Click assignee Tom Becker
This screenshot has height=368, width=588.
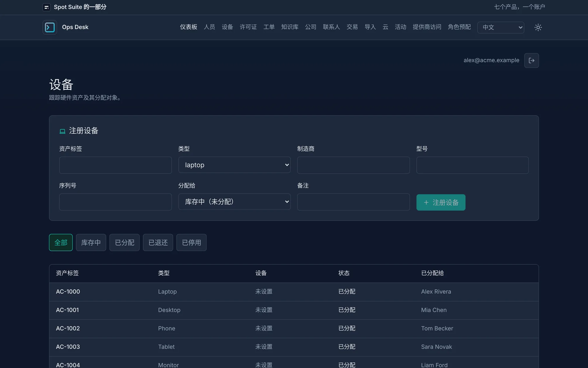[437, 328]
